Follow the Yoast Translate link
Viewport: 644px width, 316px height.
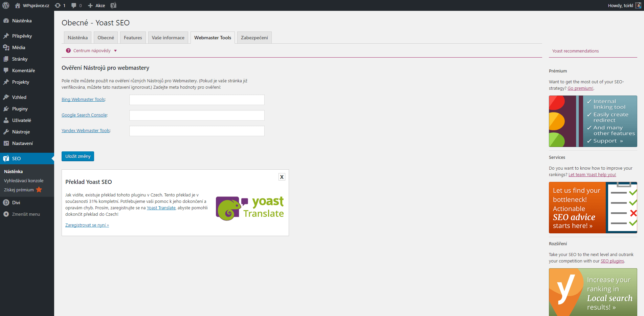[161, 208]
